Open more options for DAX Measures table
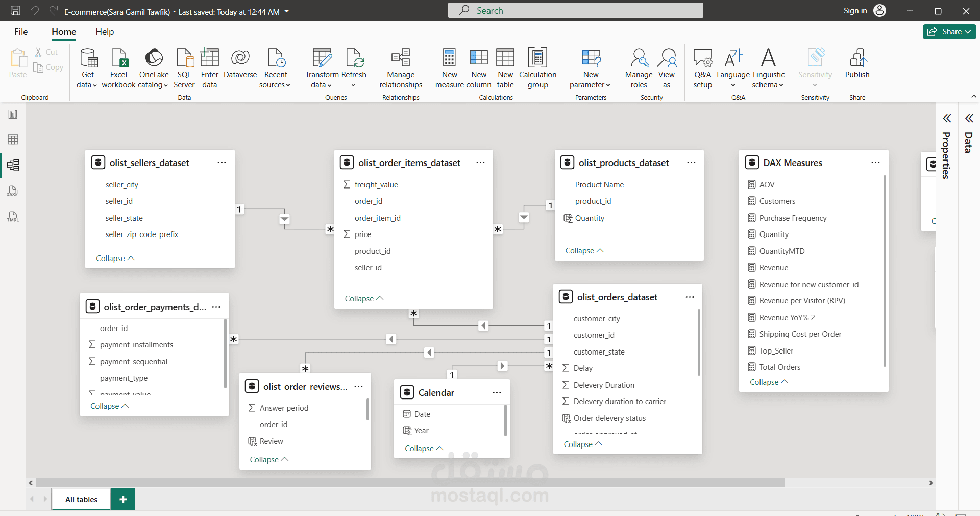980x516 pixels. pos(875,163)
